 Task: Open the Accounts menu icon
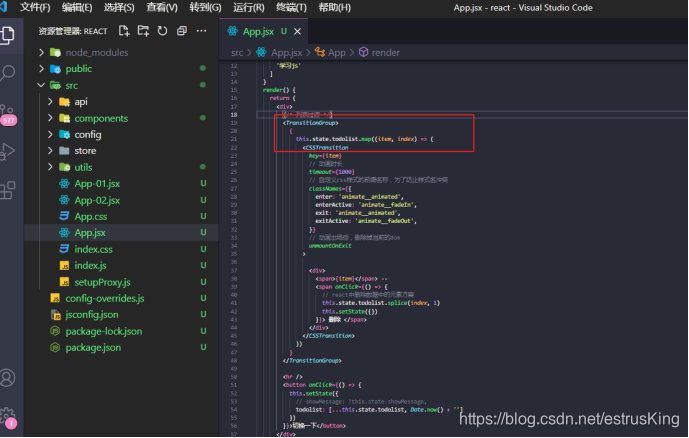[x=7, y=378]
